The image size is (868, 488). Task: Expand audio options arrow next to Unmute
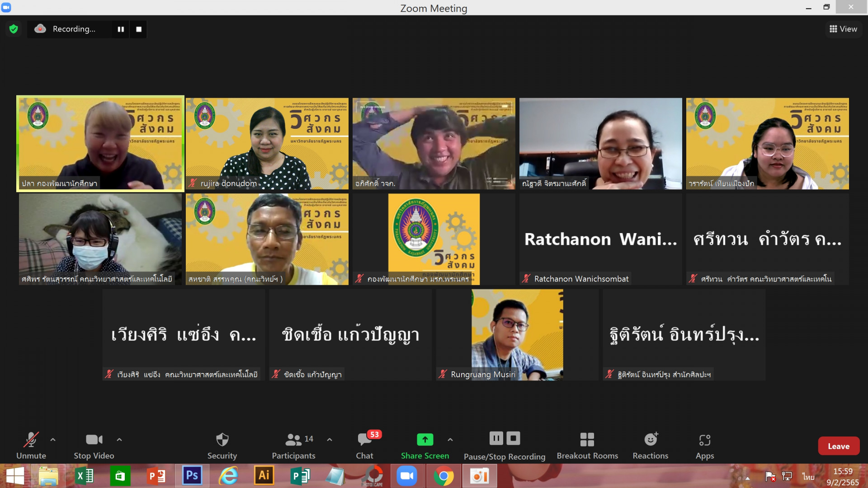click(53, 439)
